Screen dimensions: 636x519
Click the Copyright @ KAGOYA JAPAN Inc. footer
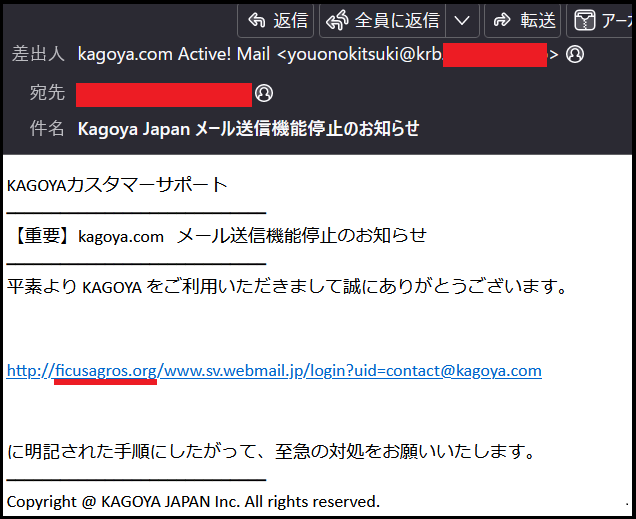193,501
